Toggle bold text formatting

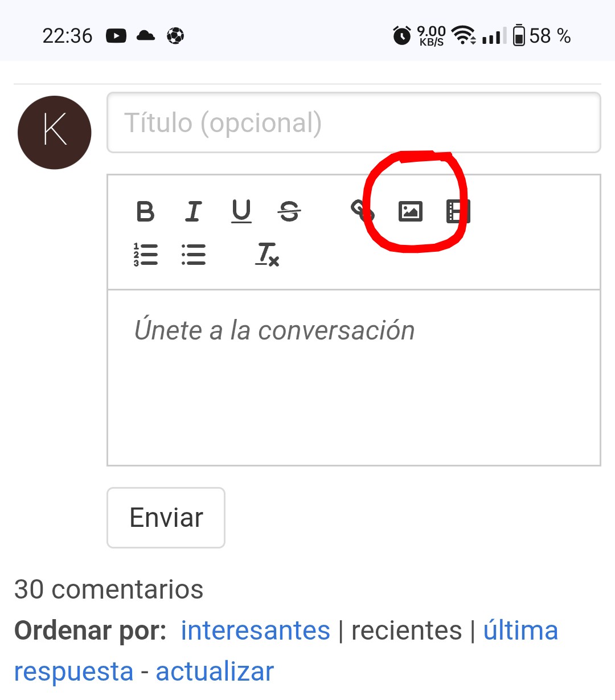pyautogui.click(x=146, y=211)
